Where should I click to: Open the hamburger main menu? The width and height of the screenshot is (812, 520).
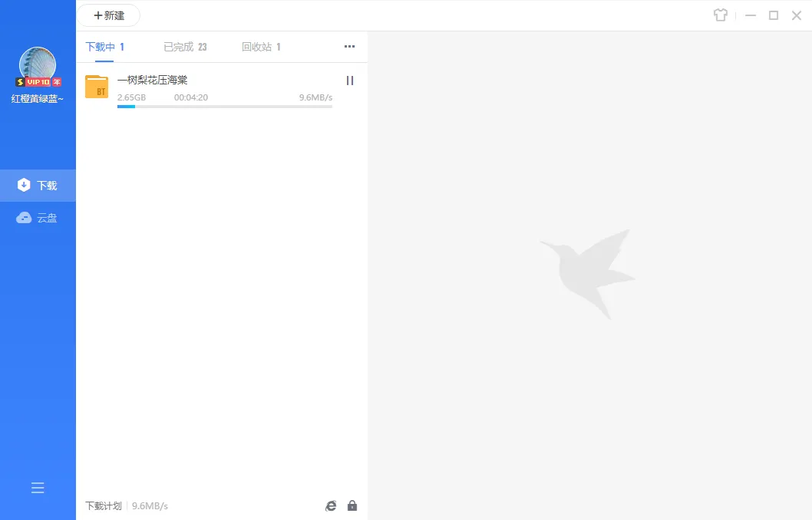point(38,488)
